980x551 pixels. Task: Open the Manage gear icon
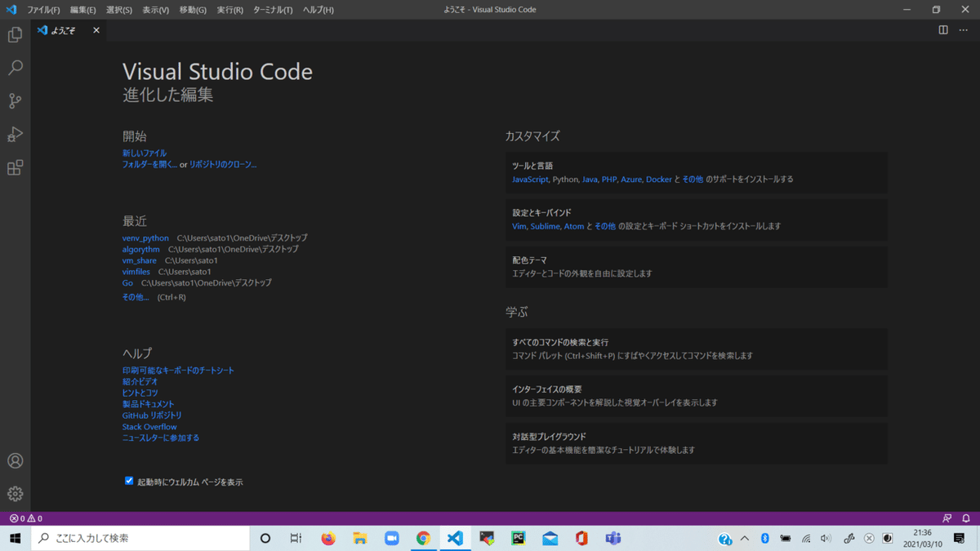tap(15, 494)
